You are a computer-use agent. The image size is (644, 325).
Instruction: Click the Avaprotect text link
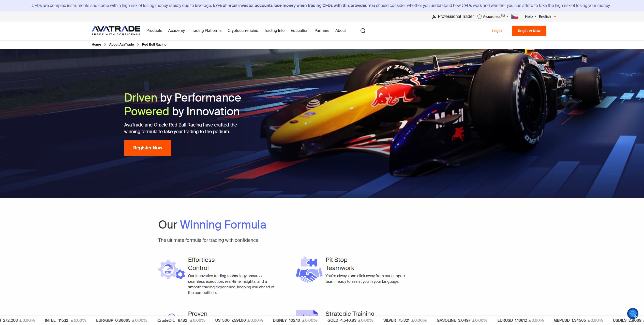[x=494, y=17]
